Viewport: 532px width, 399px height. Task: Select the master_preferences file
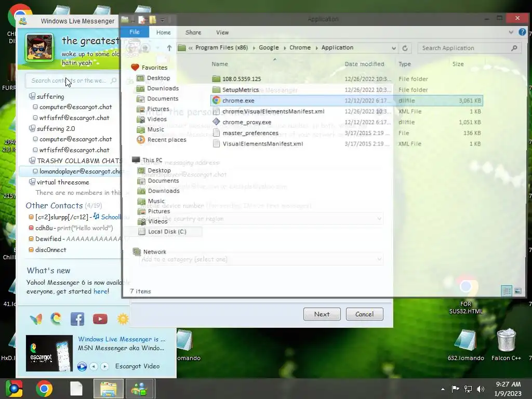point(250,133)
